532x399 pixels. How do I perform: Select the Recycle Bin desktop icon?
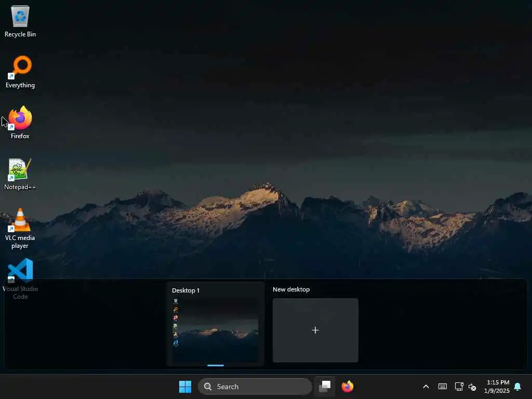tap(20, 21)
